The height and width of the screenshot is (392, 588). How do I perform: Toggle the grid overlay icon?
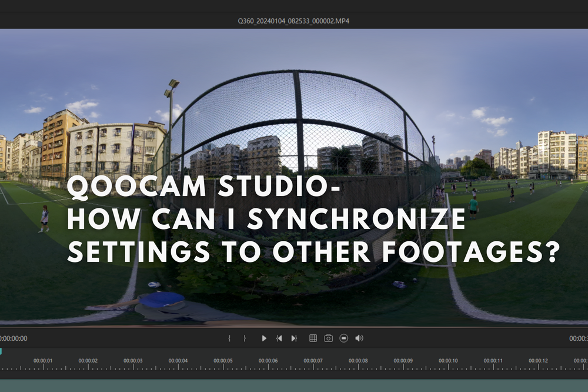point(313,338)
